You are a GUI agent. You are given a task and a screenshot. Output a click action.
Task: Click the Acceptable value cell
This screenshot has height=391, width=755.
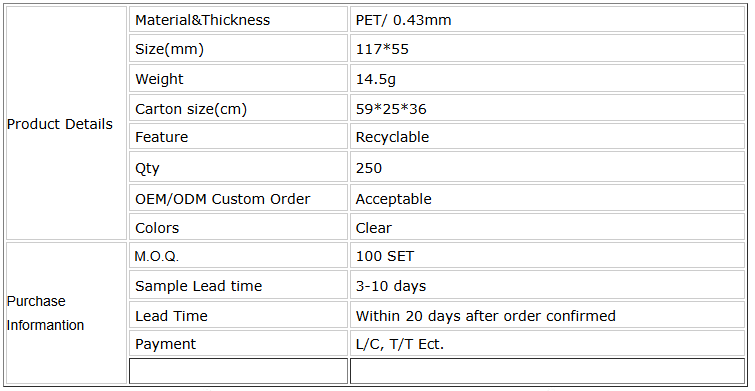(x=547, y=198)
